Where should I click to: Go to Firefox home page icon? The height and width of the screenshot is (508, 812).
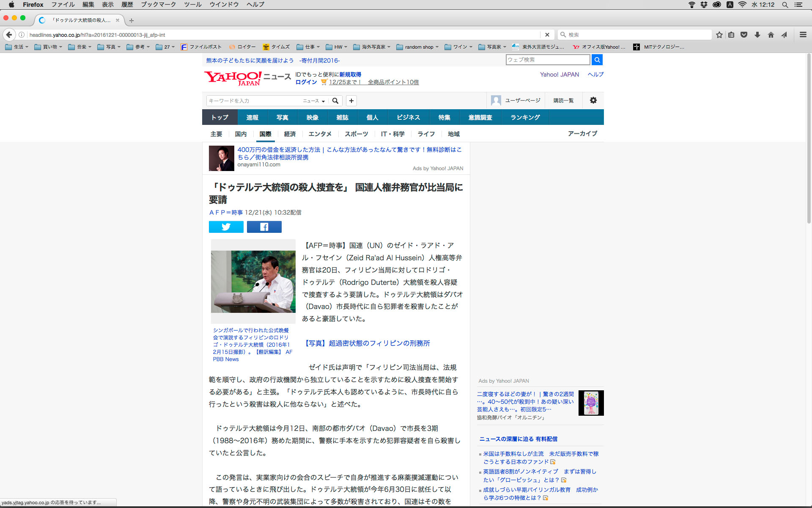pyautogui.click(x=771, y=35)
